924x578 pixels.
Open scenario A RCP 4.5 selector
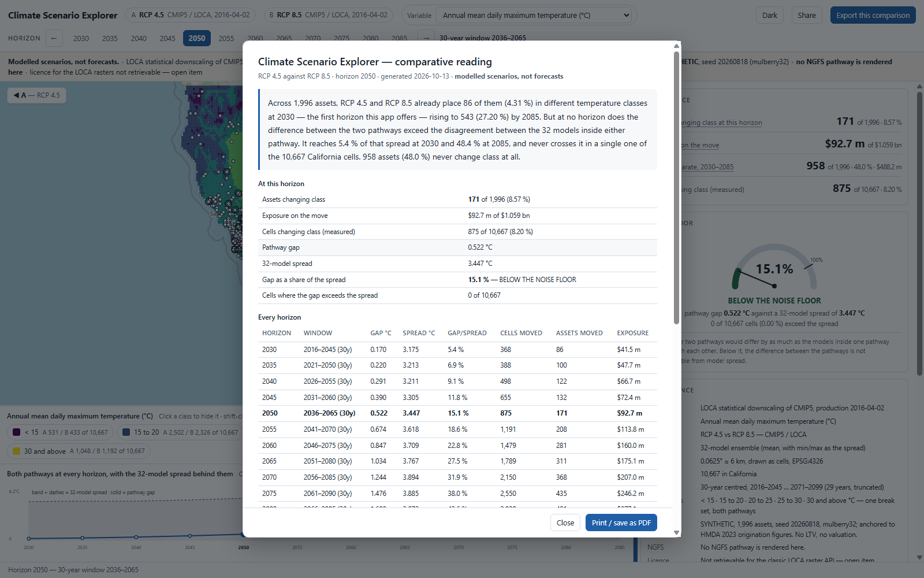pyautogui.click(x=191, y=15)
